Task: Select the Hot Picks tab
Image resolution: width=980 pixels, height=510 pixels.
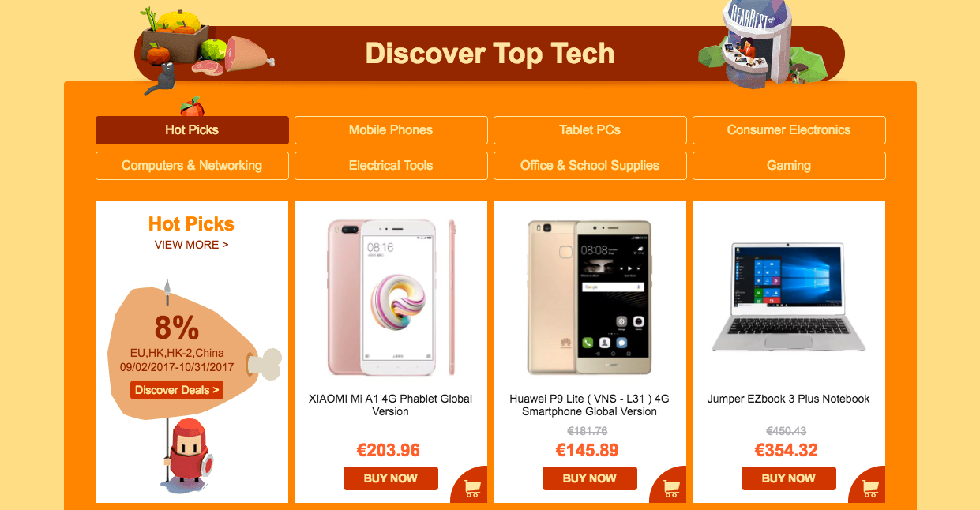Action: [x=192, y=130]
